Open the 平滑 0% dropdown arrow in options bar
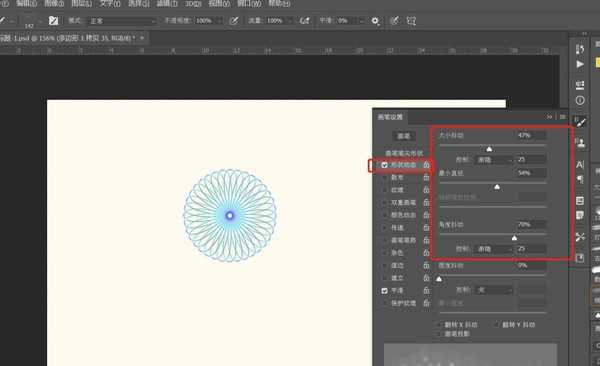The width and height of the screenshot is (600, 366). pyautogui.click(x=361, y=21)
